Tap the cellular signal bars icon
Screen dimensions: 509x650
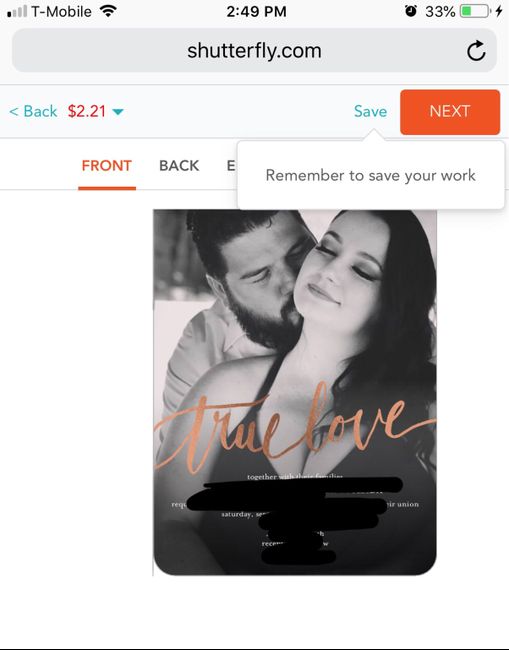coord(17,12)
